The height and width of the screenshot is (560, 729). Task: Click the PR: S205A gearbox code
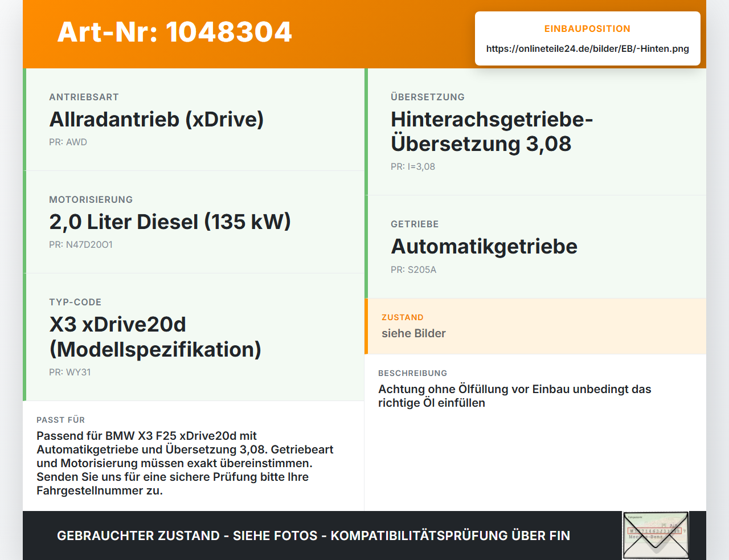413,270
